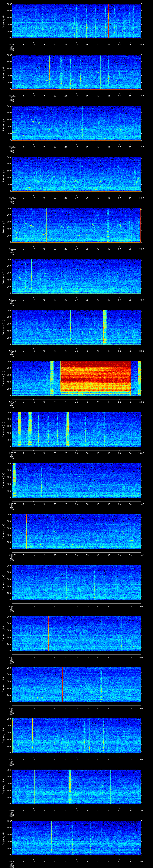
Task: Click the 14:17:00 start time label
Action: [12, 862]
